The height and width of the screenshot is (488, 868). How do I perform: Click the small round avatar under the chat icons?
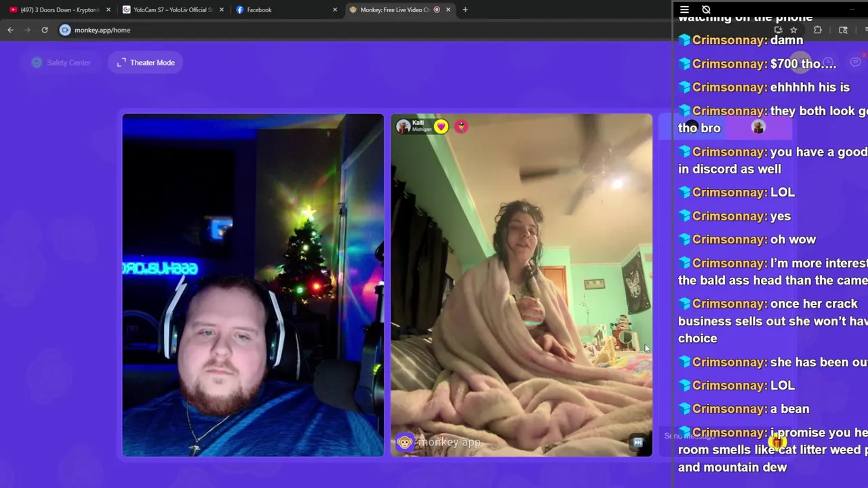point(758,127)
